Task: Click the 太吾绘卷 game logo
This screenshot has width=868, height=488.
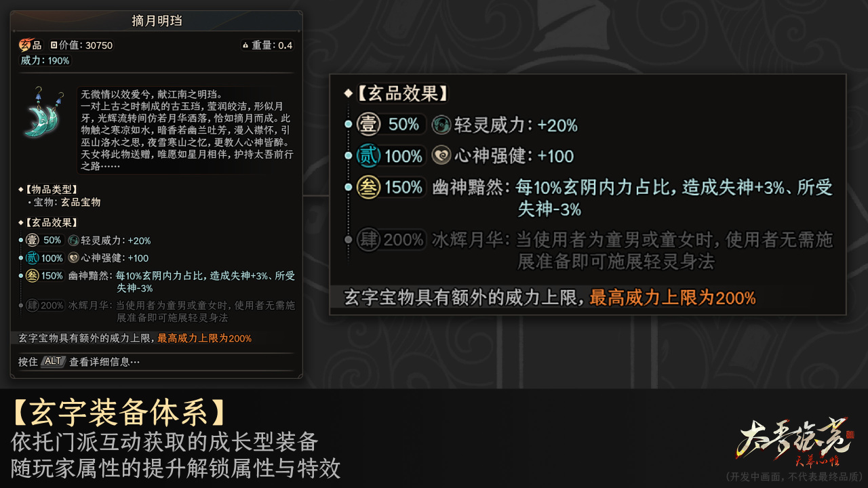Action: pos(794,442)
